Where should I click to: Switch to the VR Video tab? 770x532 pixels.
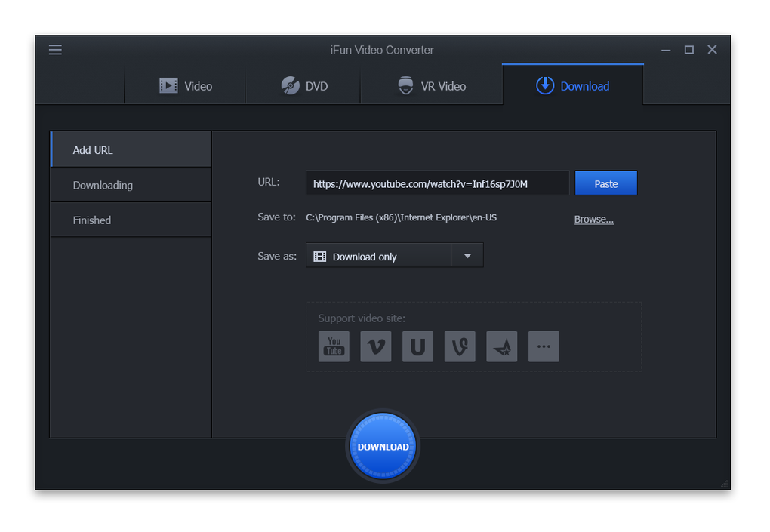(x=432, y=85)
